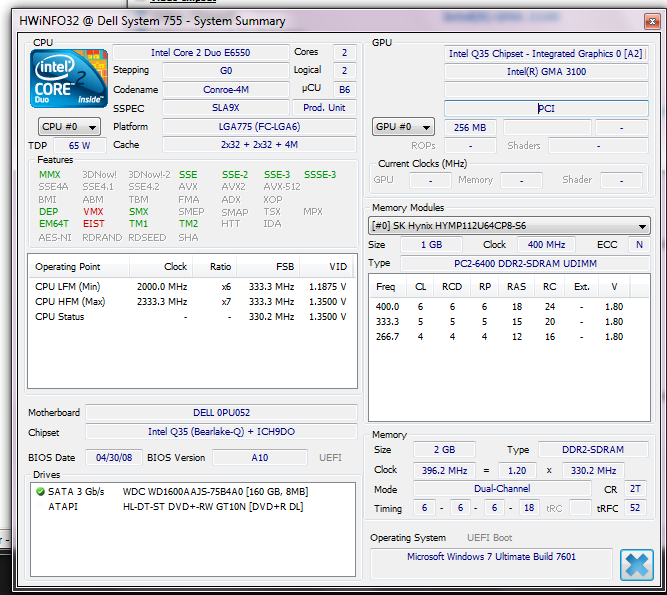
Task: Click the PCI bus field
Action: 546,108
